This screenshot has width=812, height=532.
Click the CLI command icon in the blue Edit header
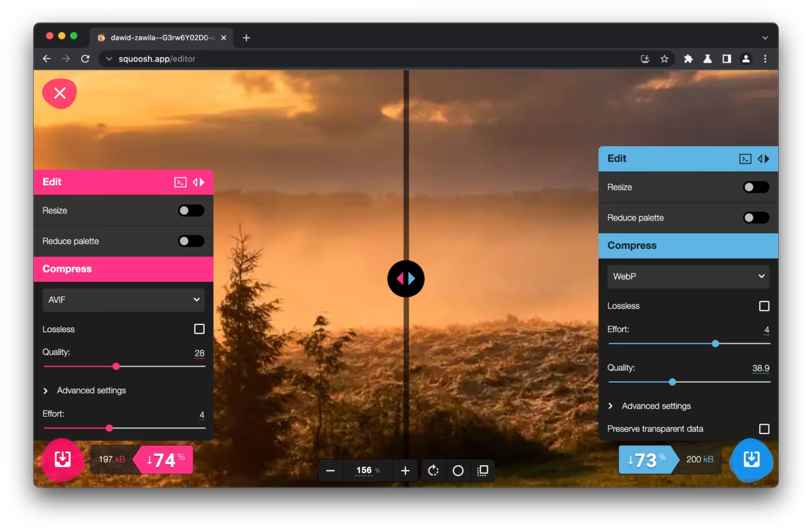(x=745, y=159)
